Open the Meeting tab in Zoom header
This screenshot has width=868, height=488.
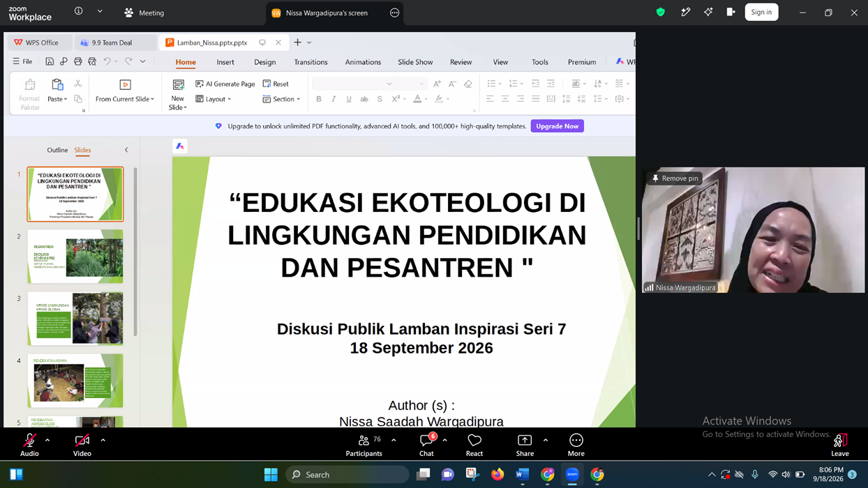tap(144, 13)
